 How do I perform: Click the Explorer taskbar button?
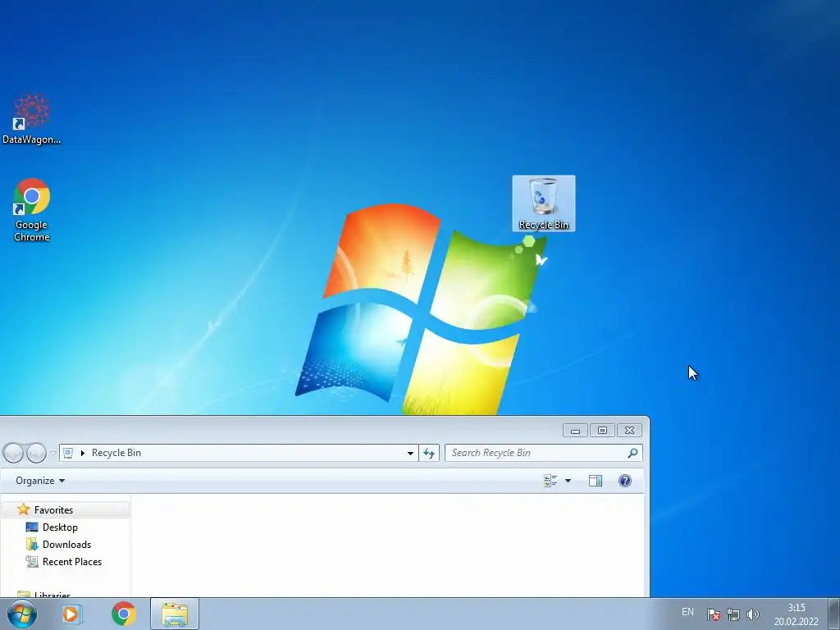pyautogui.click(x=175, y=614)
